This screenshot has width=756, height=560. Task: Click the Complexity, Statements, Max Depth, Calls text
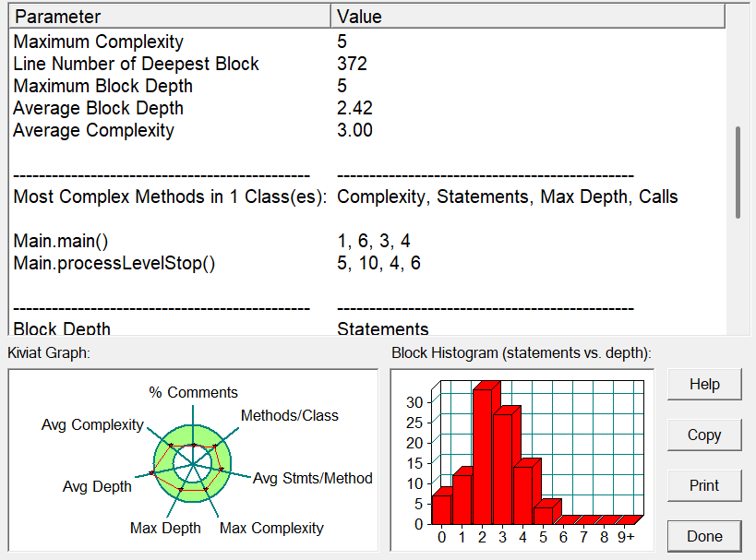(x=507, y=197)
